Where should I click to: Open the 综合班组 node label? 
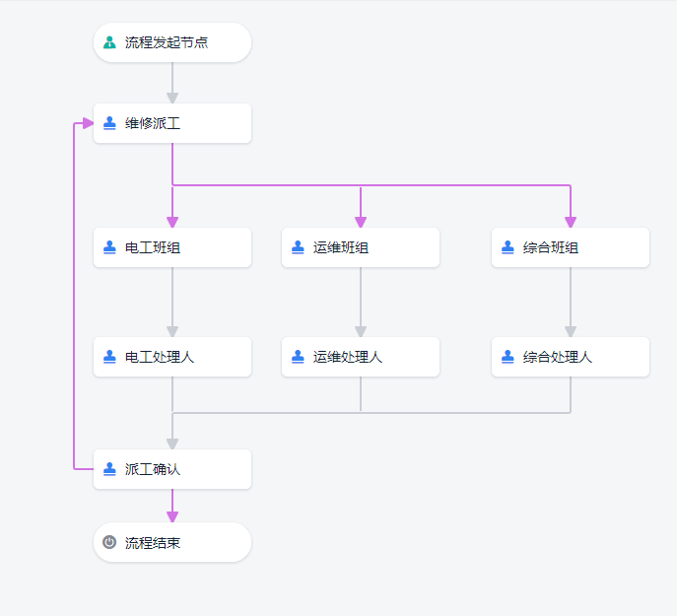[x=551, y=247]
